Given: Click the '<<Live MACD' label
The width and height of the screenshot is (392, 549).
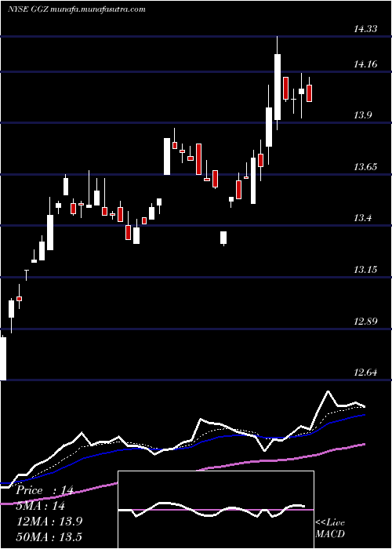Looking at the screenshot, I should click(330, 528).
